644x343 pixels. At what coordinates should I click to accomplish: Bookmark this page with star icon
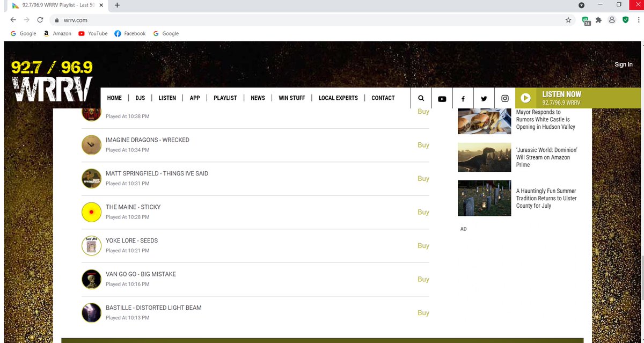568,20
